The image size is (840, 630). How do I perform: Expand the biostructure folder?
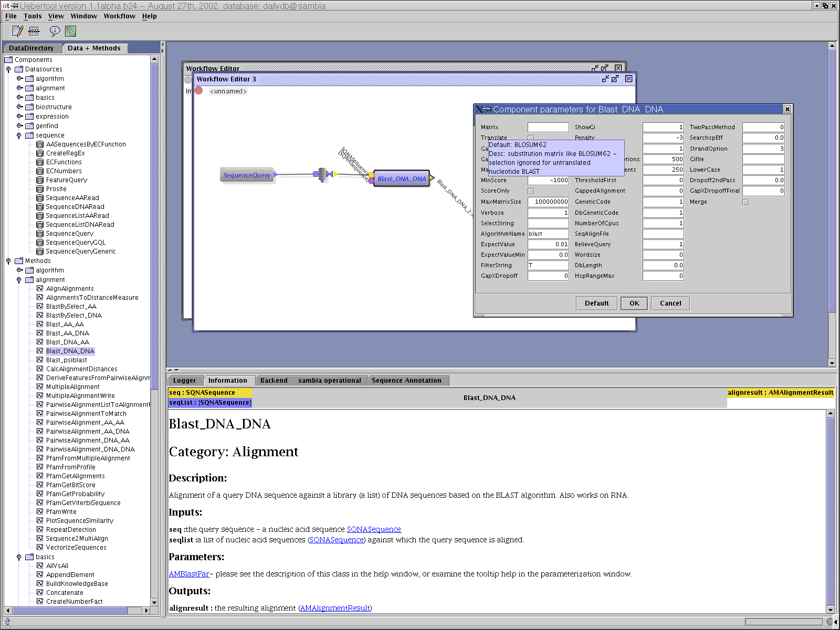(19, 107)
